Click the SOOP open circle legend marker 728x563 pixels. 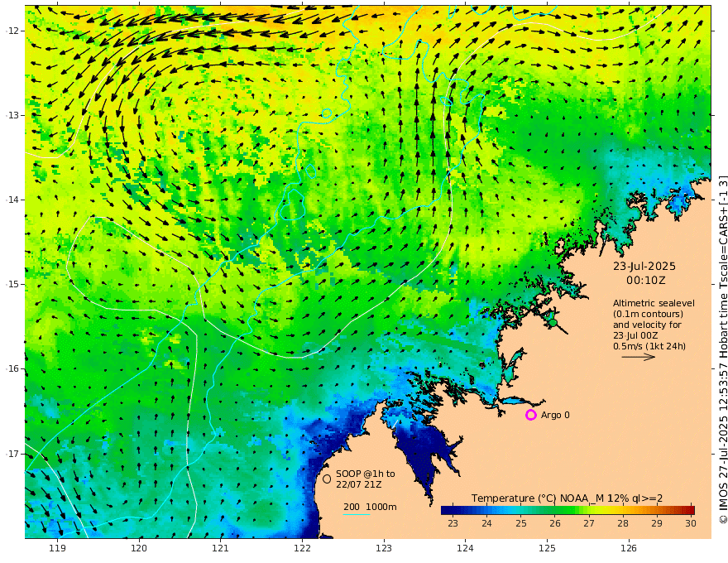(x=327, y=479)
